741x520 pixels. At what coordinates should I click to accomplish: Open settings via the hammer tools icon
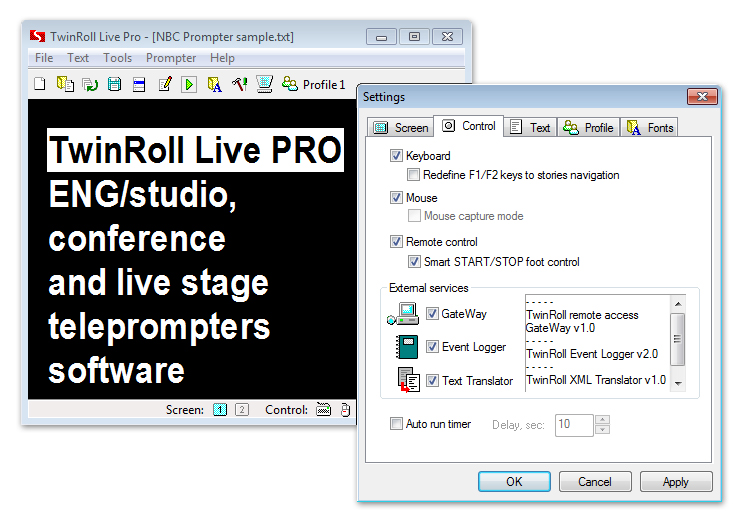(240, 85)
